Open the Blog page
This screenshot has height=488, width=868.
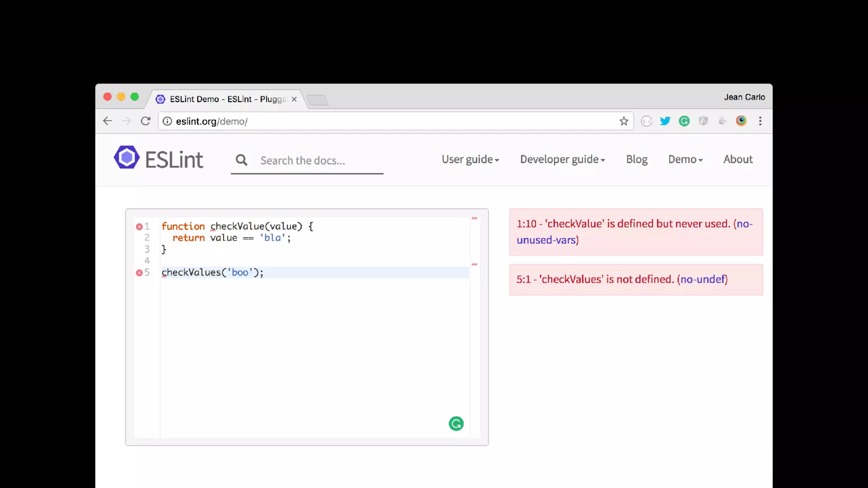[637, 159]
